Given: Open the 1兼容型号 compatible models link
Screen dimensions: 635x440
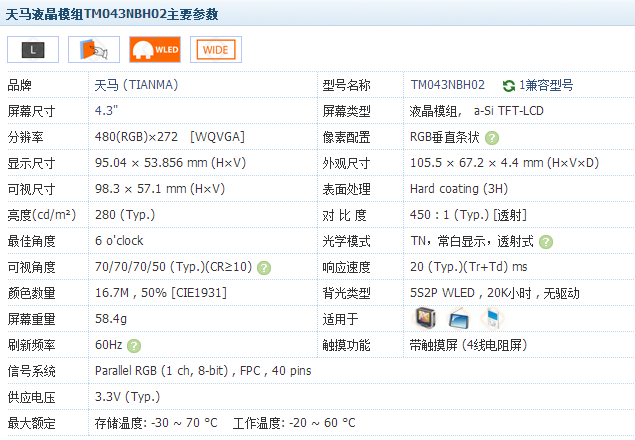Looking at the screenshot, I should tap(546, 85).
